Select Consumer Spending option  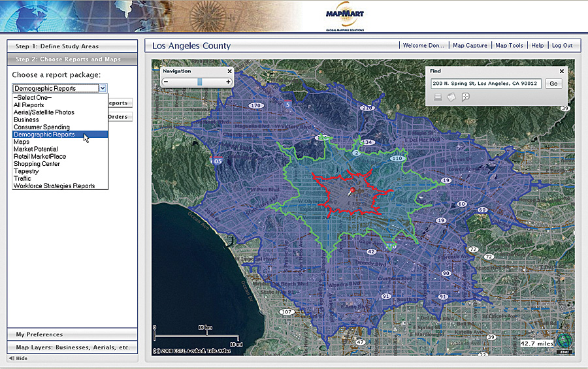pyautogui.click(x=60, y=127)
